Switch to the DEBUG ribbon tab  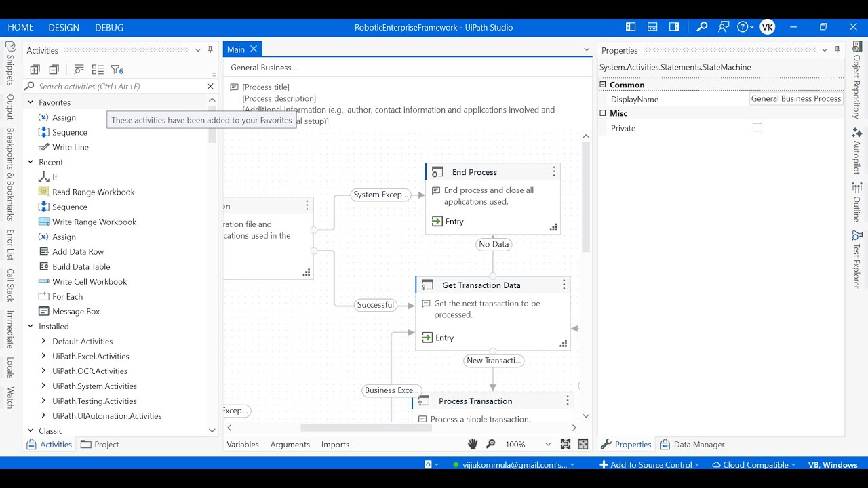(x=109, y=27)
